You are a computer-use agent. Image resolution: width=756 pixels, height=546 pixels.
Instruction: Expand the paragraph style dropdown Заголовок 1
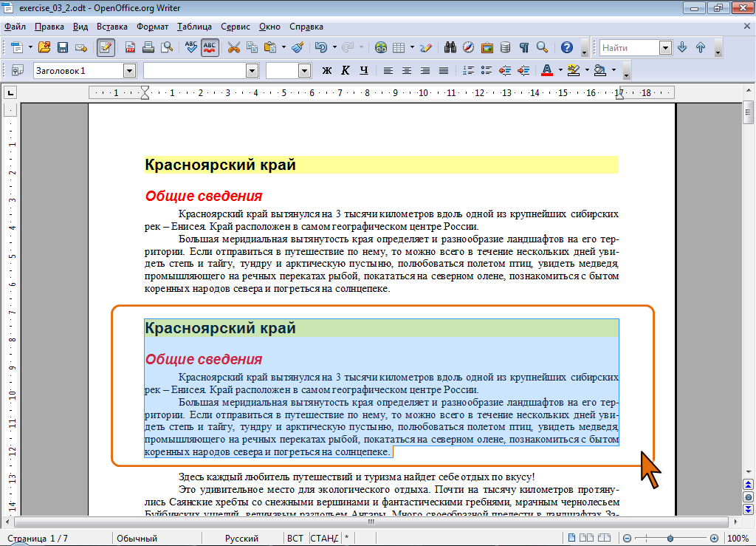[x=129, y=71]
